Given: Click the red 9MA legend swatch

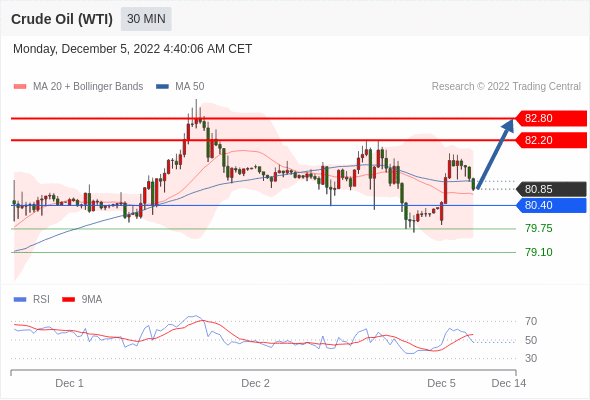Looking at the screenshot, I should click(68, 300).
